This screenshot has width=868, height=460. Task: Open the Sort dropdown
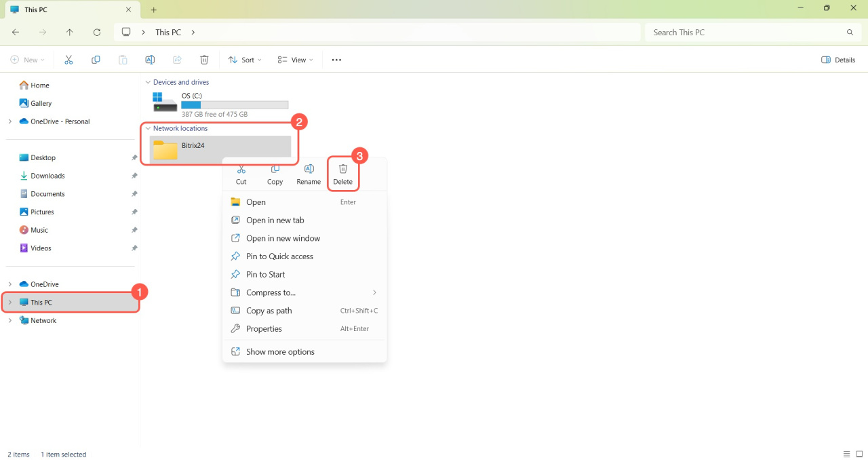(x=245, y=60)
